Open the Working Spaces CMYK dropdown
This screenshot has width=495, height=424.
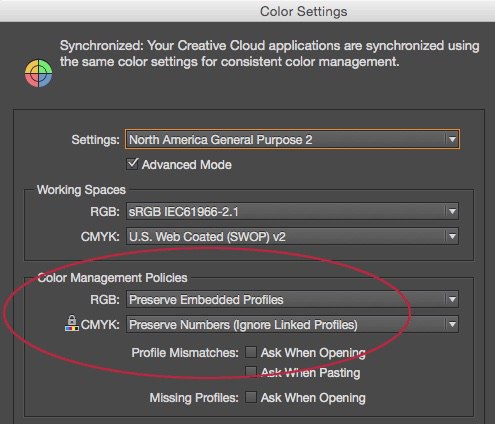click(292, 237)
